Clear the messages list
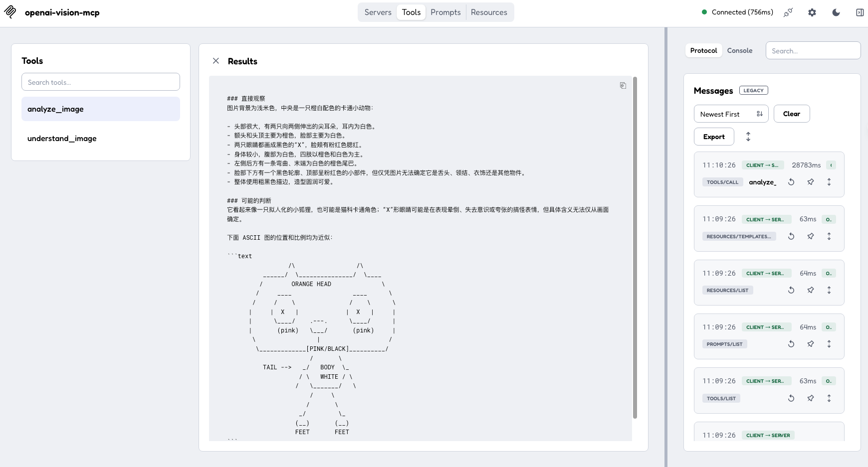The height and width of the screenshot is (467, 868). click(x=792, y=114)
